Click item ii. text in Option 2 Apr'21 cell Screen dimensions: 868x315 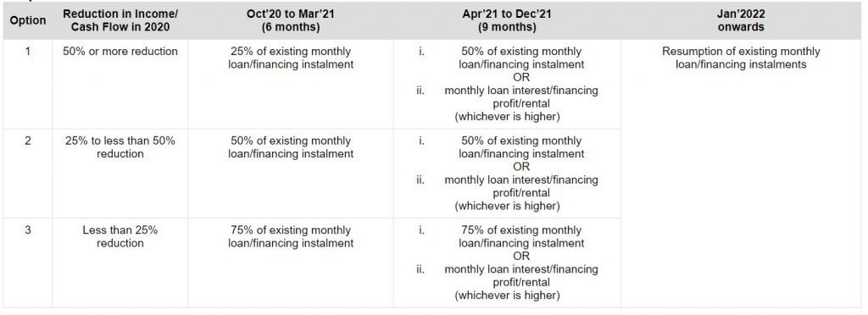(x=521, y=186)
